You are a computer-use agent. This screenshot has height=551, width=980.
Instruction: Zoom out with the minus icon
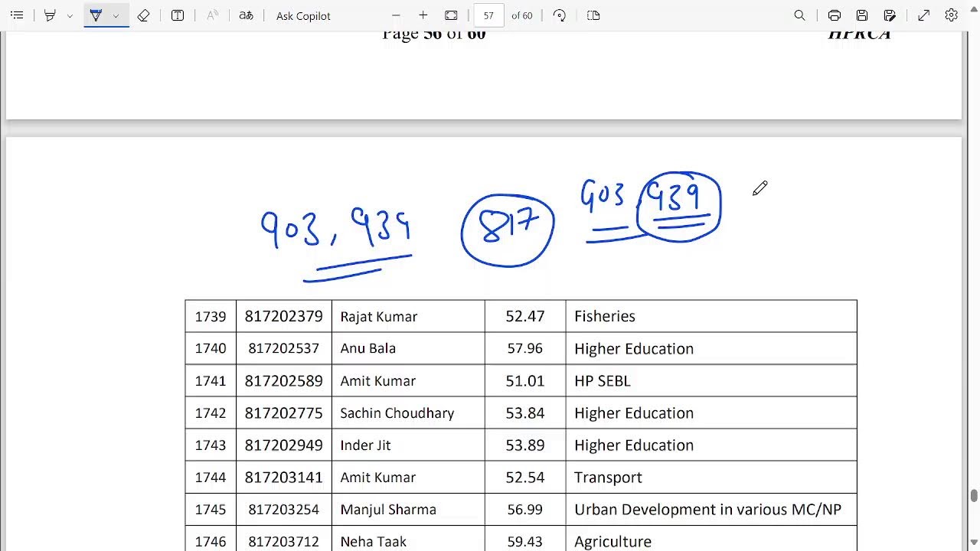coord(396,15)
